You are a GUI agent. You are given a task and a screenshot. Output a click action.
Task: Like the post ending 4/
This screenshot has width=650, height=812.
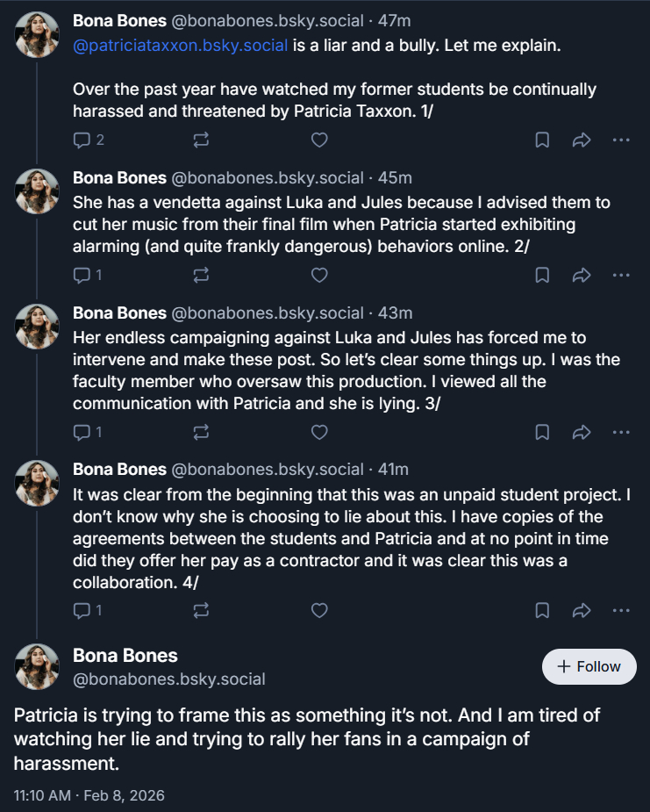[x=319, y=609]
